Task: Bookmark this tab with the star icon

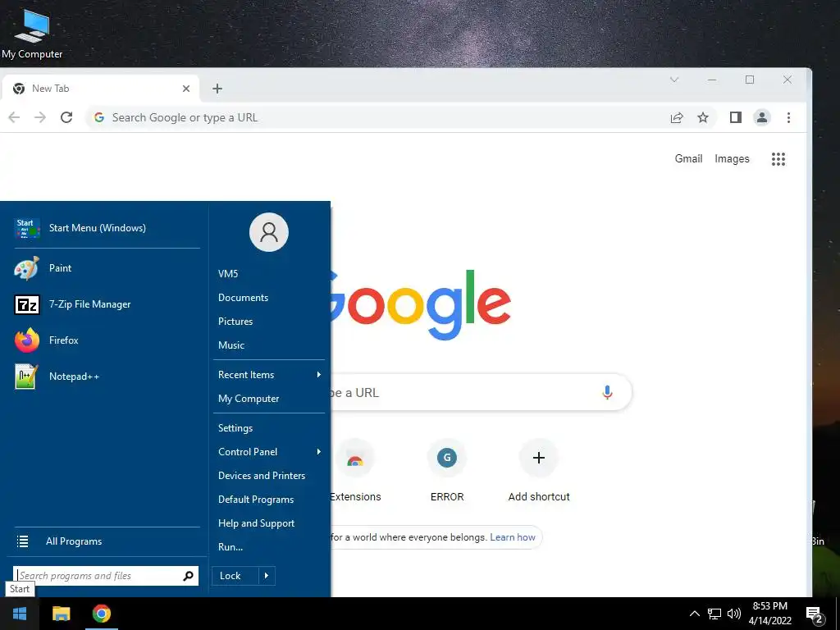Action: coord(703,117)
